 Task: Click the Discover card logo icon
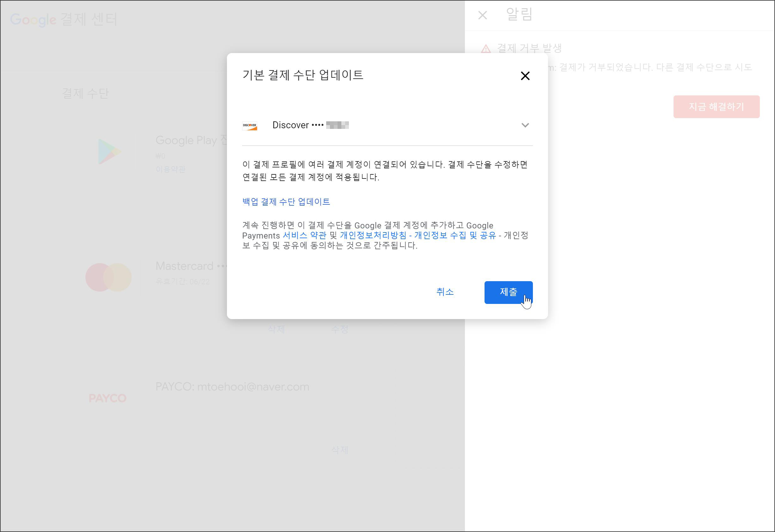249,126
